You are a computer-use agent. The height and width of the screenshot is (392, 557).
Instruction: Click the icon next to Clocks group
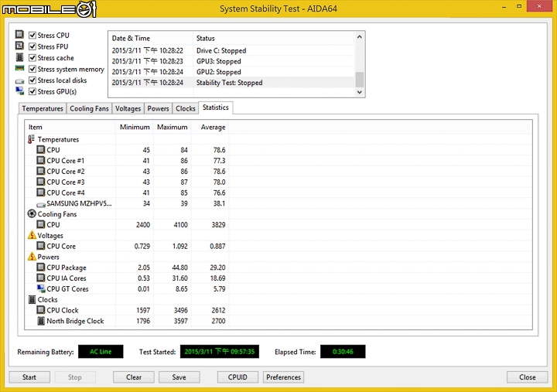point(32,299)
